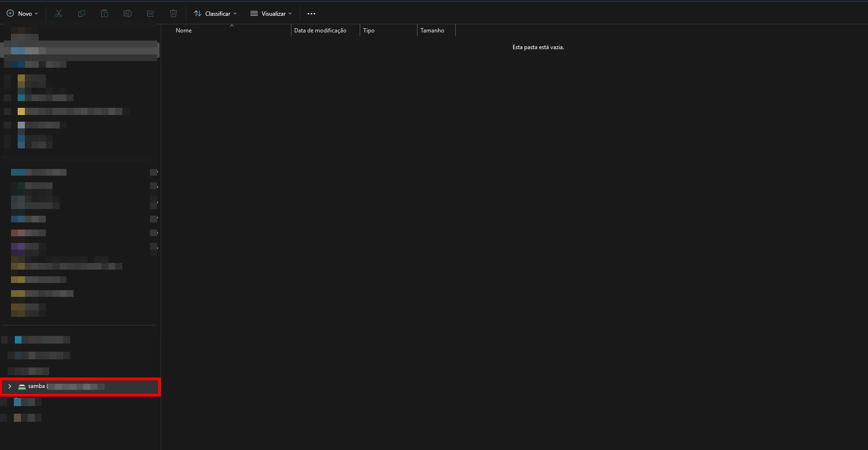Click the 'Esta pasta está vazia' message
868x450 pixels.
pyautogui.click(x=538, y=47)
